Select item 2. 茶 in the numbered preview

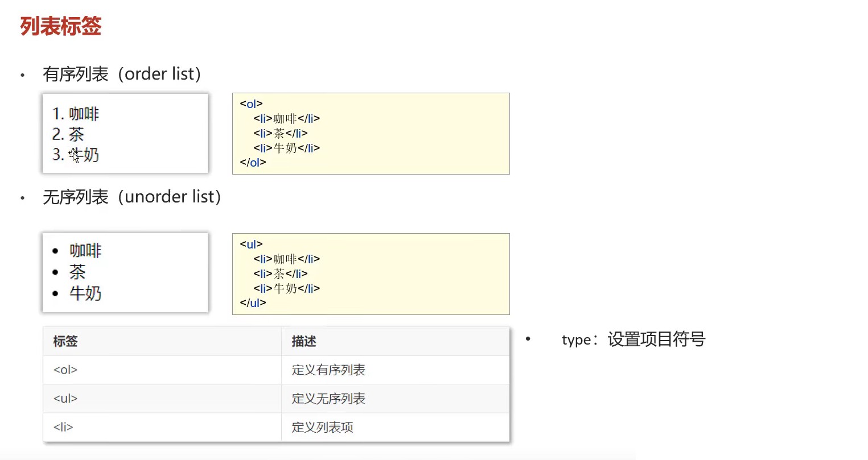click(68, 134)
